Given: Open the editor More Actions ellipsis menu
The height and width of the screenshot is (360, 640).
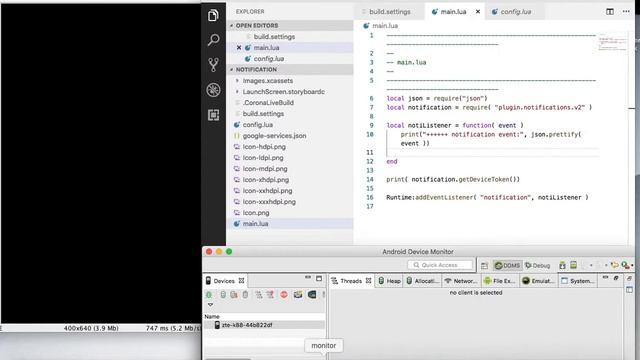Looking at the screenshot, I should pos(626,11).
